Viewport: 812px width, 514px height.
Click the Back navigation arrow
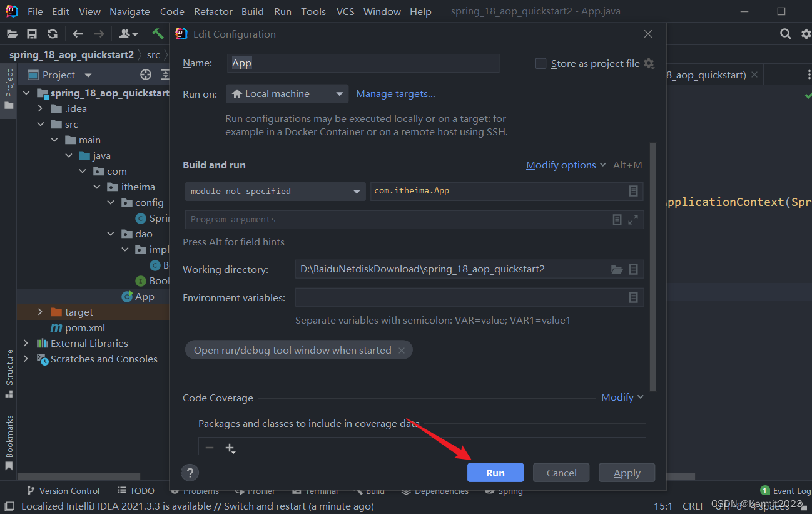click(x=78, y=34)
